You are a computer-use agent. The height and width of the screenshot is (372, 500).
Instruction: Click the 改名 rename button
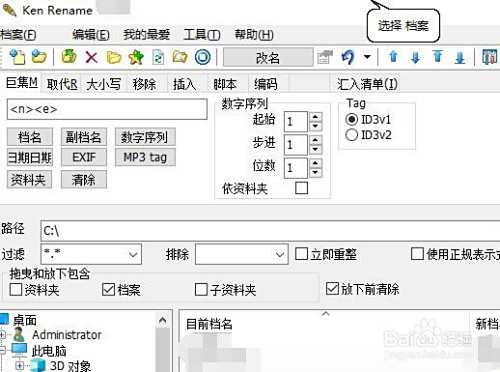click(268, 58)
